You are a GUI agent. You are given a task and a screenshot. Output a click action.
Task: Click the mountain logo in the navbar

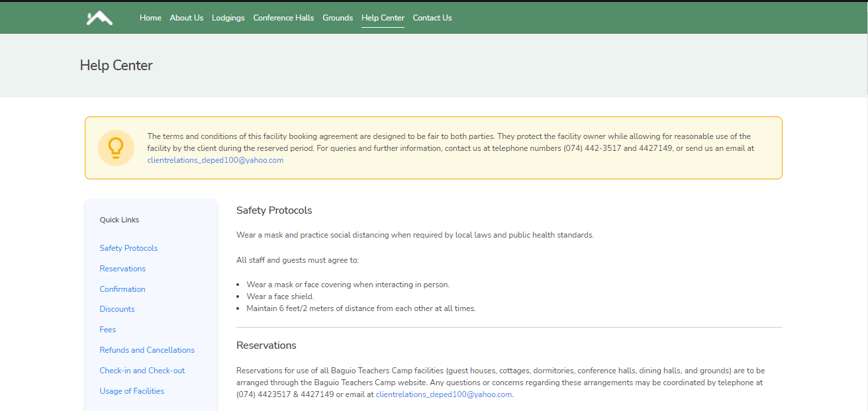pos(99,18)
